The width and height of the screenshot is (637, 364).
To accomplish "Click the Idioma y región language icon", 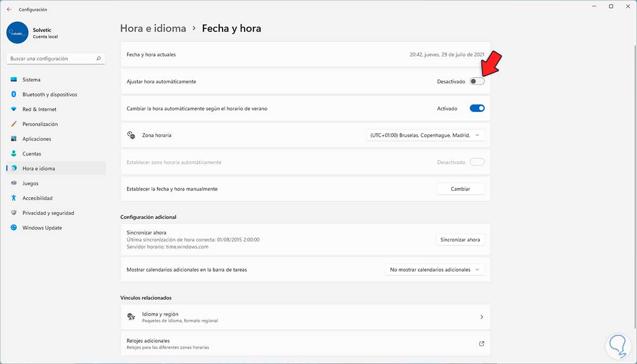I will [131, 317].
